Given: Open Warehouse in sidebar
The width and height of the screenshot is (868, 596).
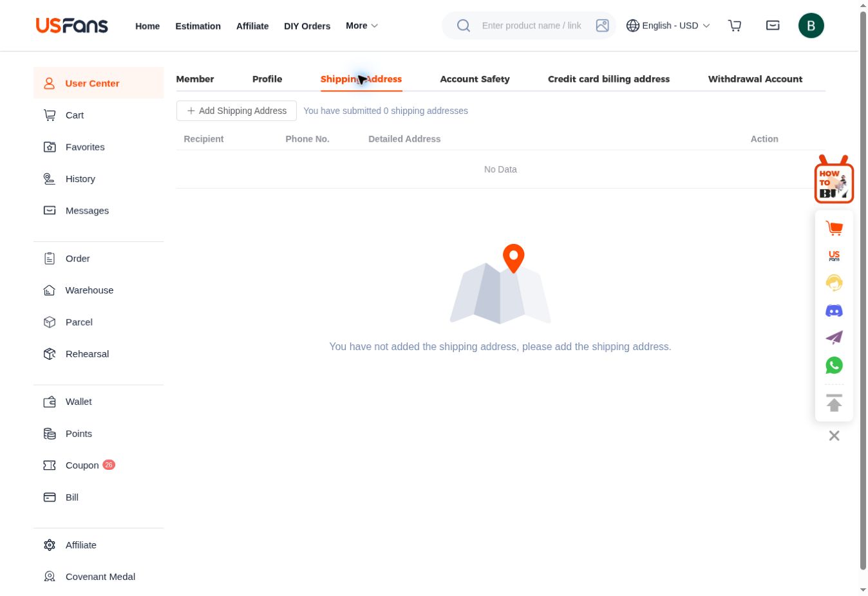Looking at the screenshot, I should click(99, 290).
